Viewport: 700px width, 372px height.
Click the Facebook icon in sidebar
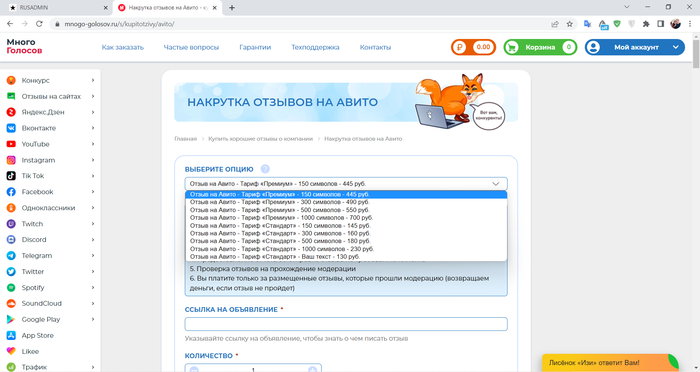11,192
